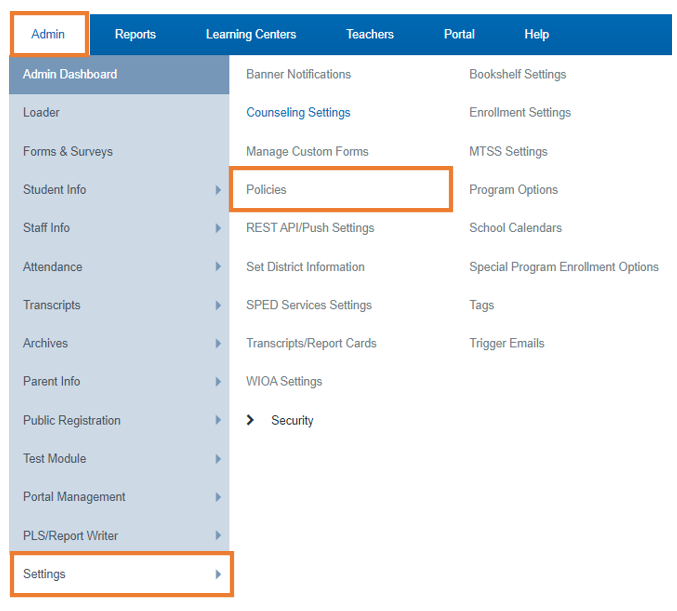Screen dimensions: 677x611
Task: Open Trigger Emails settings
Action: coord(507,343)
